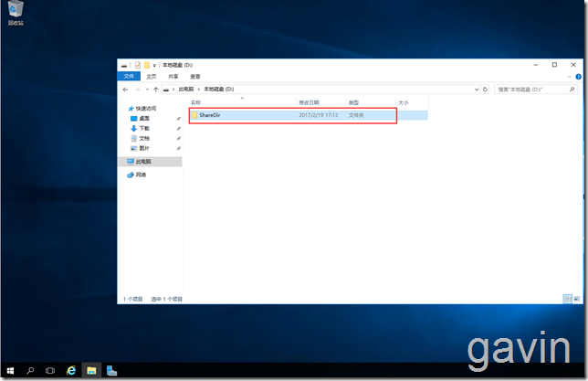Go forward with the forward arrow

[x=137, y=90]
